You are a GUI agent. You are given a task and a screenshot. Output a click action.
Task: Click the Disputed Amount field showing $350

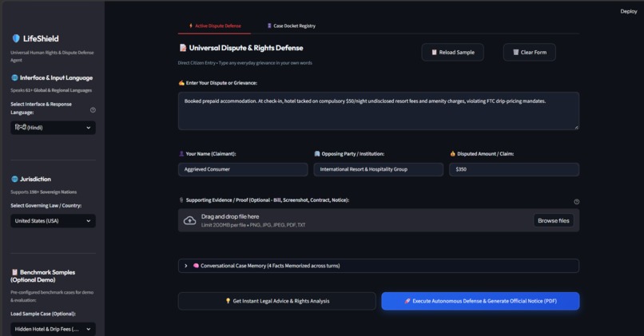click(x=514, y=169)
